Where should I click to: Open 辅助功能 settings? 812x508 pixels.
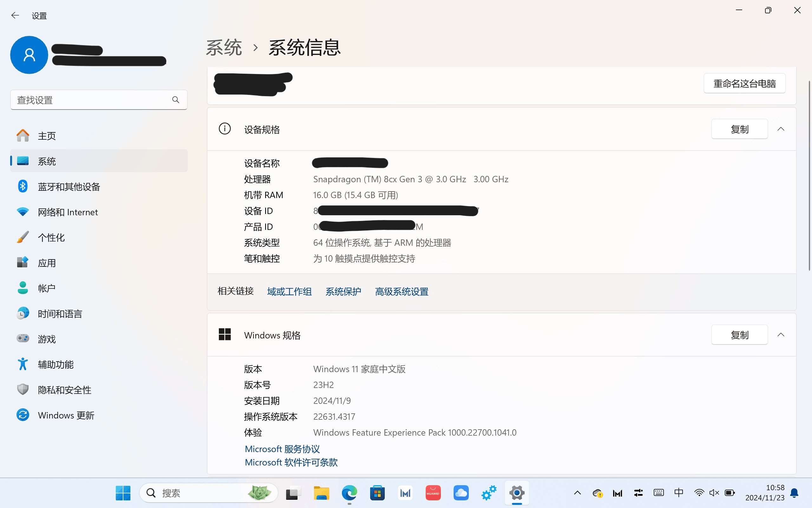[x=99, y=364]
